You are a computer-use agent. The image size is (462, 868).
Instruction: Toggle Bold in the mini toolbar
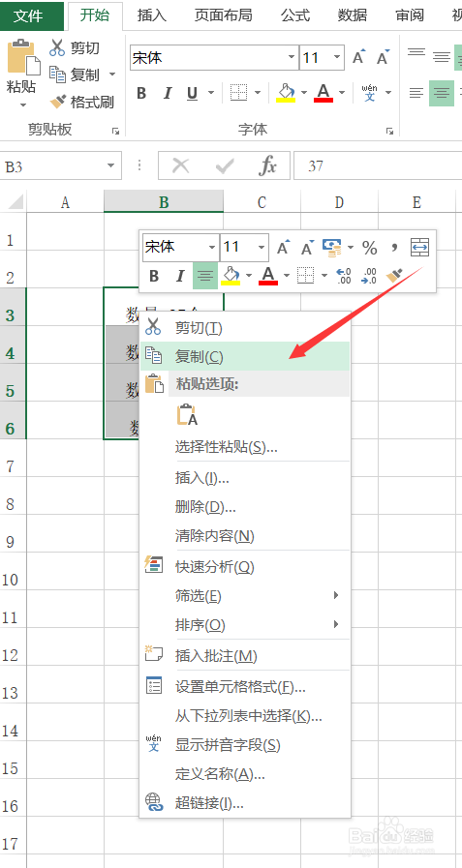point(154,276)
